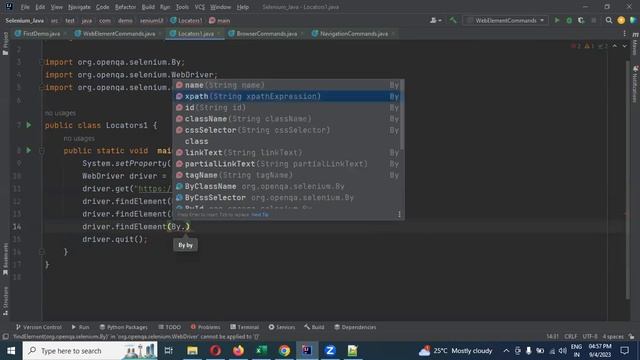Click CRLF line separator in status bar
Screen dimensions: 640x360
(x=571, y=337)
